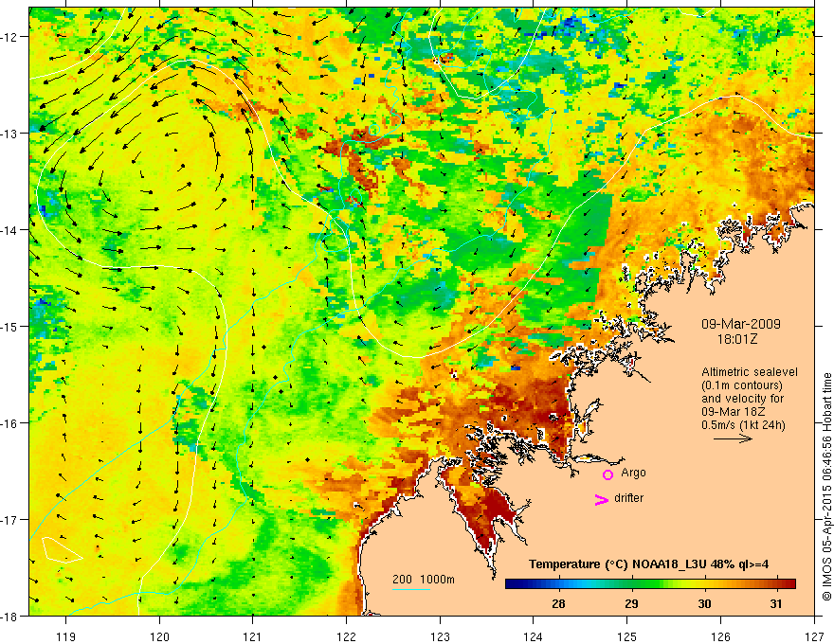Image resolution: width=834 pixels, height=644 pixels.
Task: Click the 'and velocity for' caption line
Action: click(x=742, y=399)
